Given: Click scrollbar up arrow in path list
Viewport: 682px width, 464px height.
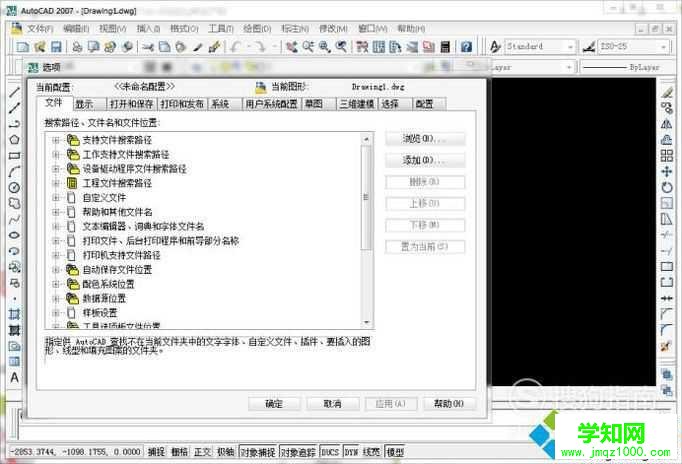Looking at the screenshot, I should coord(366,139).
